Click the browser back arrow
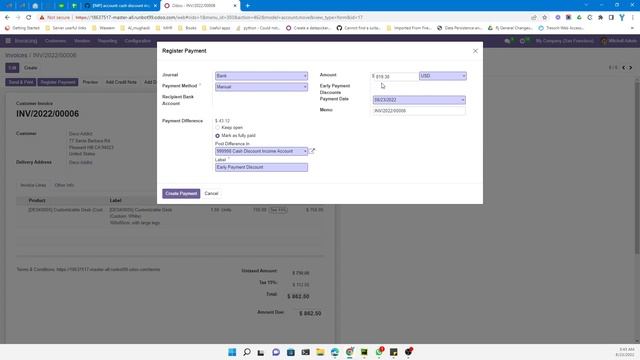Screen dimensions: 640x360 coord(7,18)
